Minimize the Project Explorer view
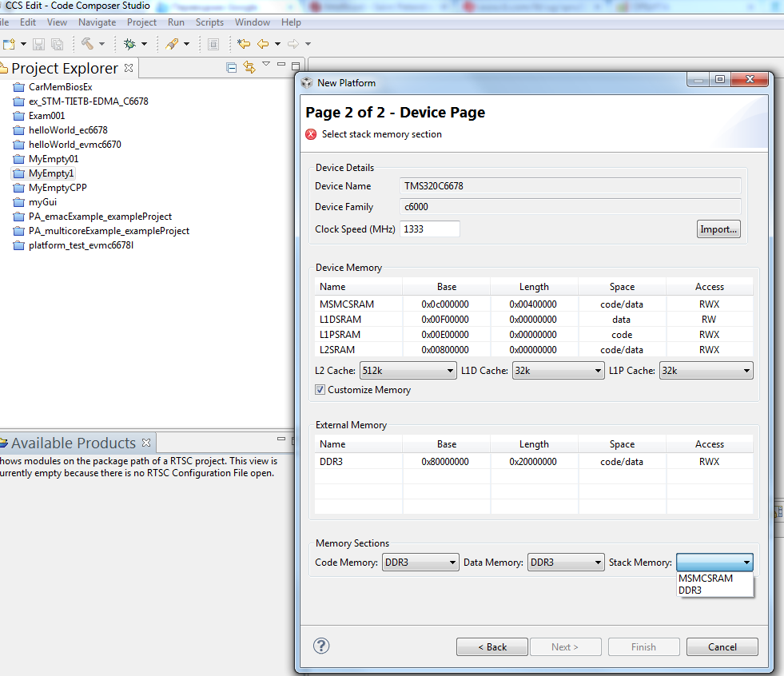Viewport: 784px width, 676px height. 281,65
